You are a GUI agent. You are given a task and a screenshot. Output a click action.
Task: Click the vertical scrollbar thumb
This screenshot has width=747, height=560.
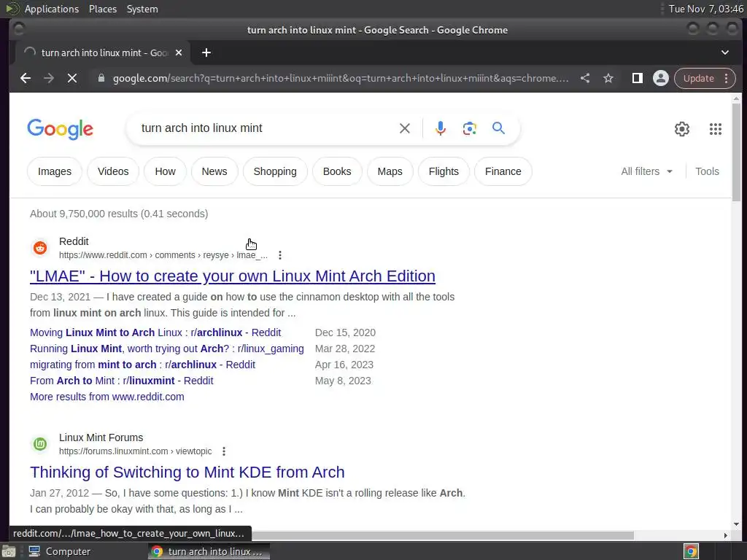coord(737,152)
